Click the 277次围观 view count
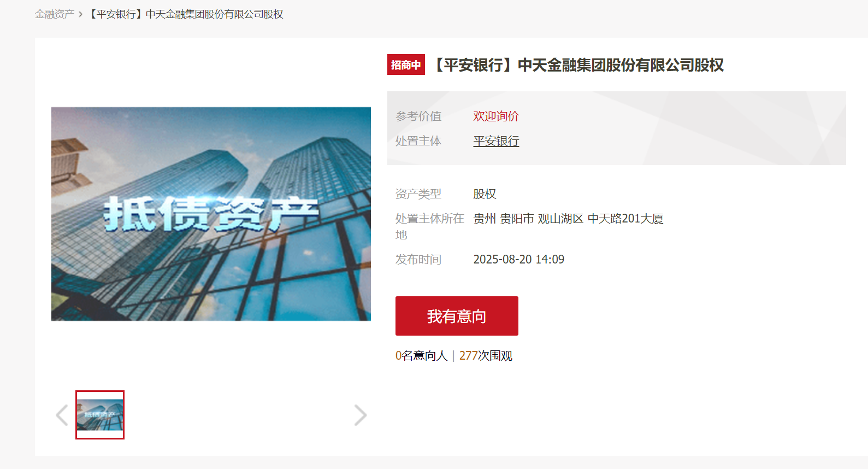 486,356
